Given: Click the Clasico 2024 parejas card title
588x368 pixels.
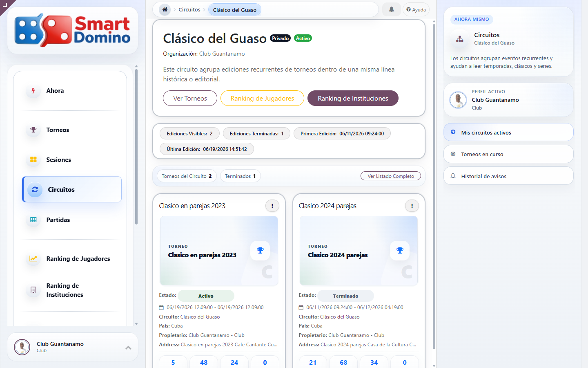Looking at the screenshot, I should 327,206.
